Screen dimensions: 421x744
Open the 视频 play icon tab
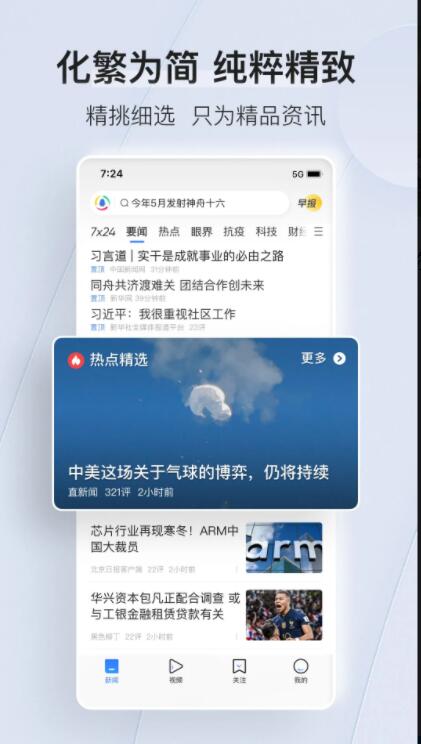[176, 666]
